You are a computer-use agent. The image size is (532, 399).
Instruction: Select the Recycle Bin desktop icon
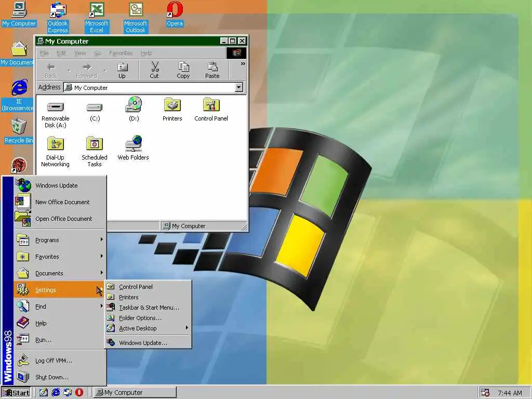[x=19, y=131]
